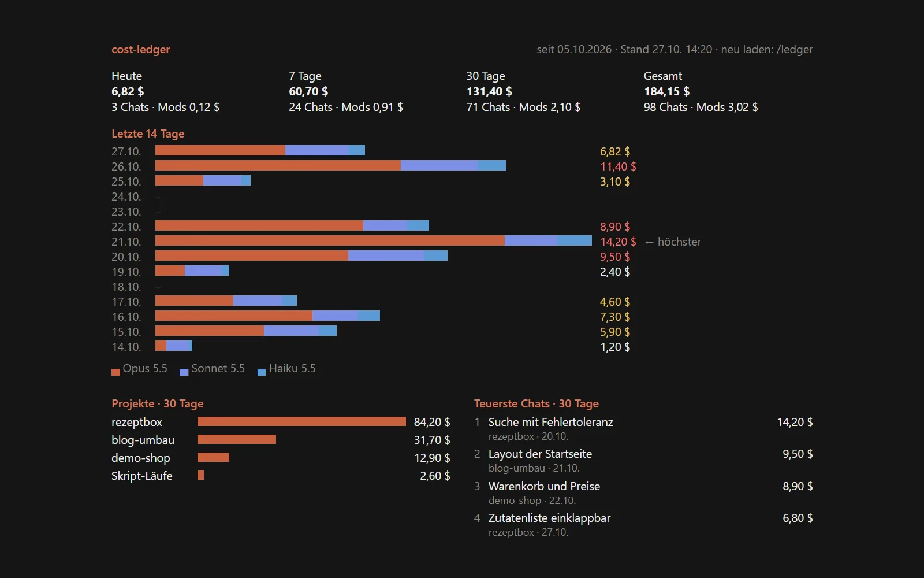Click the 'Letzte 14 Tage' heading

tap(148, 134)
